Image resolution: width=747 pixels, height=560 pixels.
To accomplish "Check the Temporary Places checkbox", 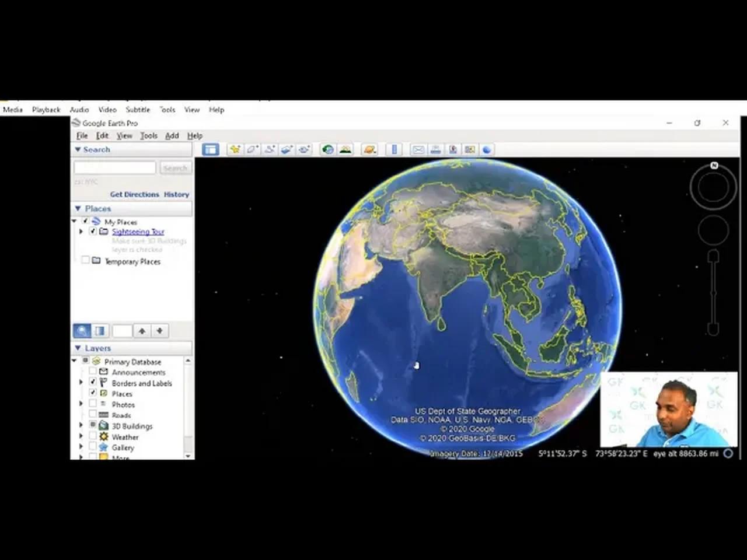I will pyautogui.click(x=85, y=260).
